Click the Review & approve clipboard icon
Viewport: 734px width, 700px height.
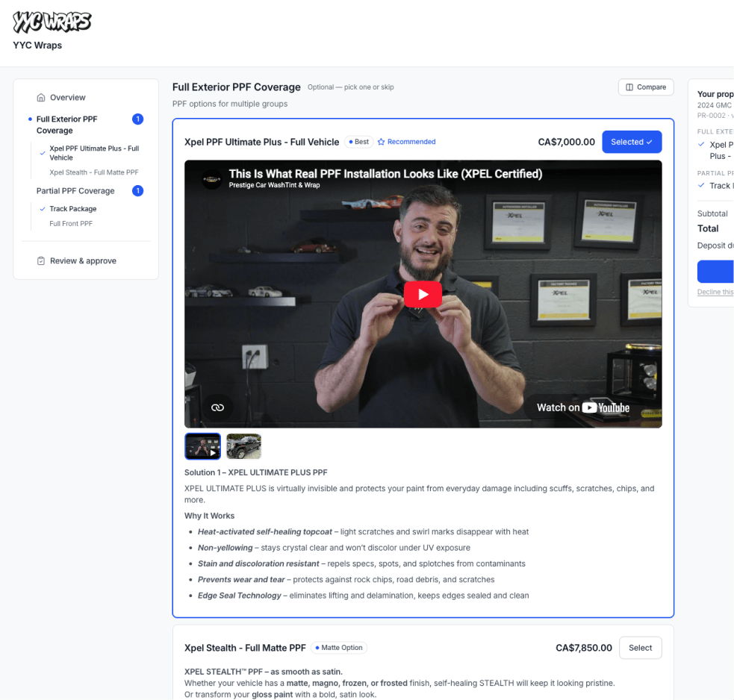coord(41,260)
